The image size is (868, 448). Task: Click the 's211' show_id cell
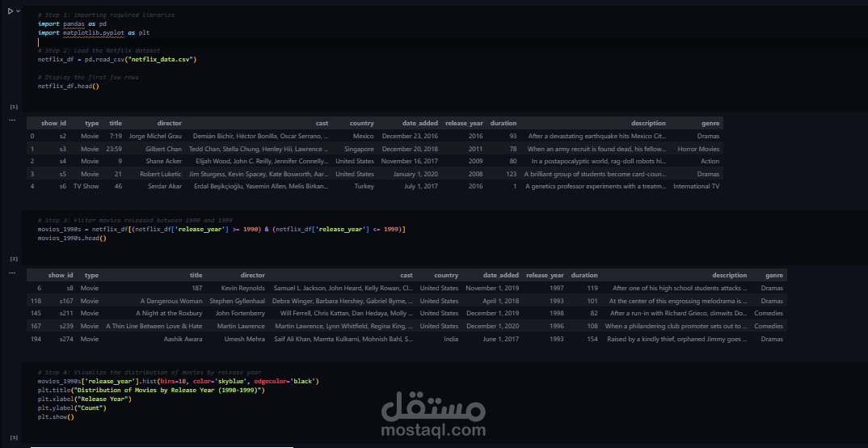coord(66,314)
